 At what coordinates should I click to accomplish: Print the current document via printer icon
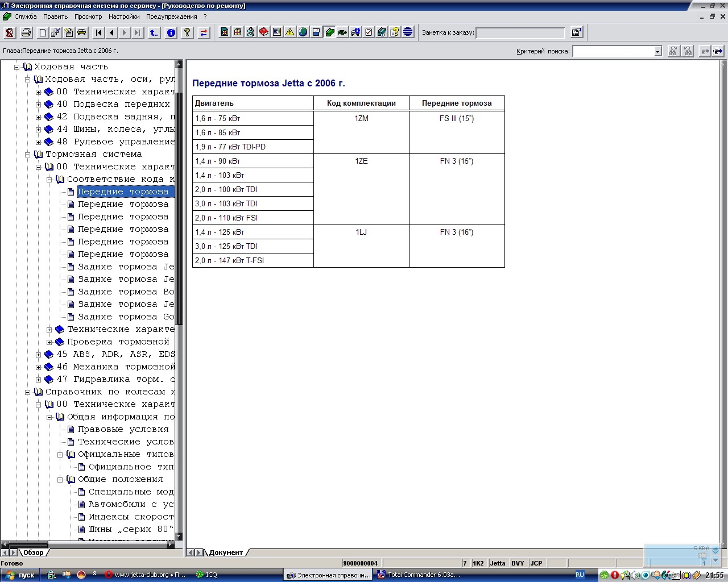26,32
